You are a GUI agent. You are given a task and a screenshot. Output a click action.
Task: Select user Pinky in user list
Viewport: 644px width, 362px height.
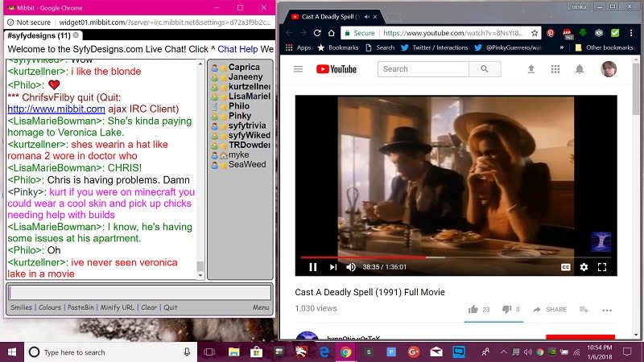click(x=240, y=116)
